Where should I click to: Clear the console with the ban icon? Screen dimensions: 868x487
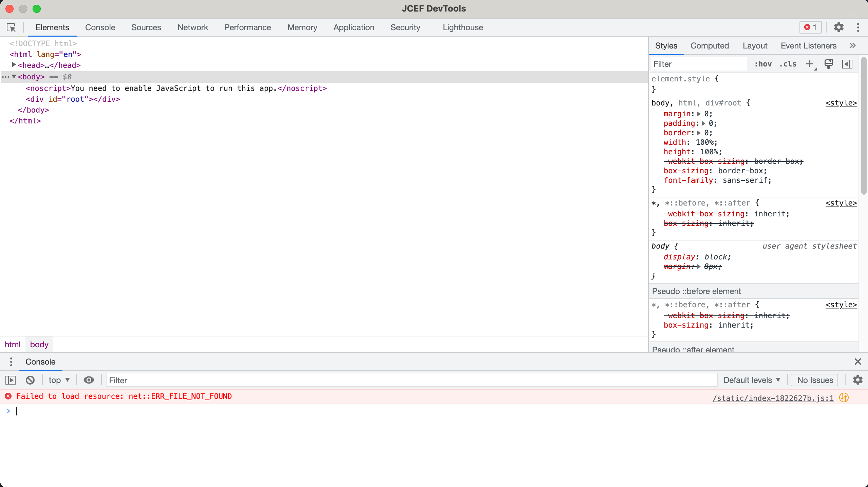(x=30, y=380)
